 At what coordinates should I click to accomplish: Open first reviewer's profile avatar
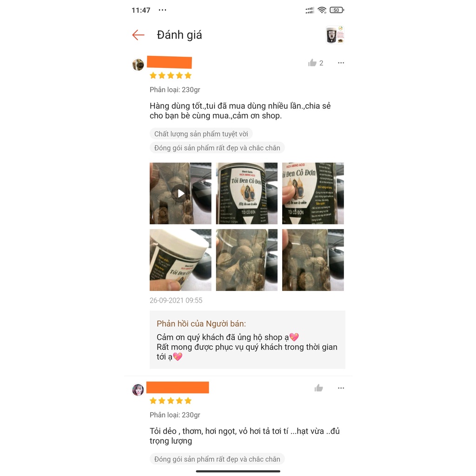(x=138, y=64)
